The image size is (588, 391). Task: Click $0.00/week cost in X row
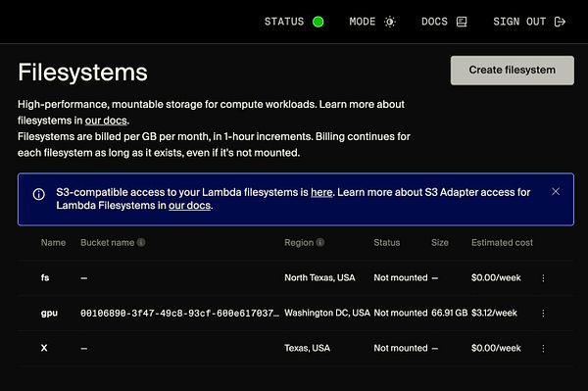click(x=496, y=348)
